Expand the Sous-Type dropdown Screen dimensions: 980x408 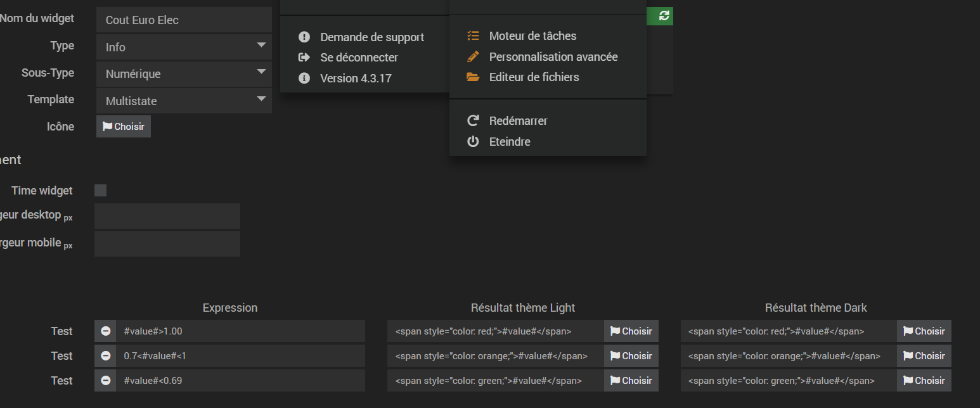[184, 73]
